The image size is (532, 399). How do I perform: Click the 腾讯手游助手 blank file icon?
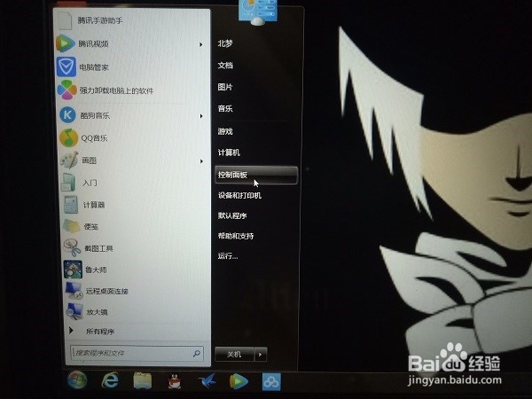click(x=66, y=20)
